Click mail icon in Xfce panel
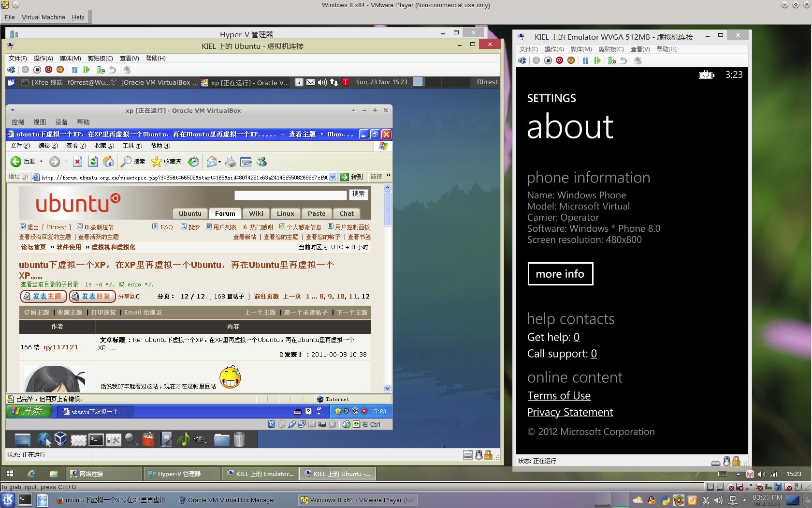This screenshot has height=508, width=812. (311, 82)
